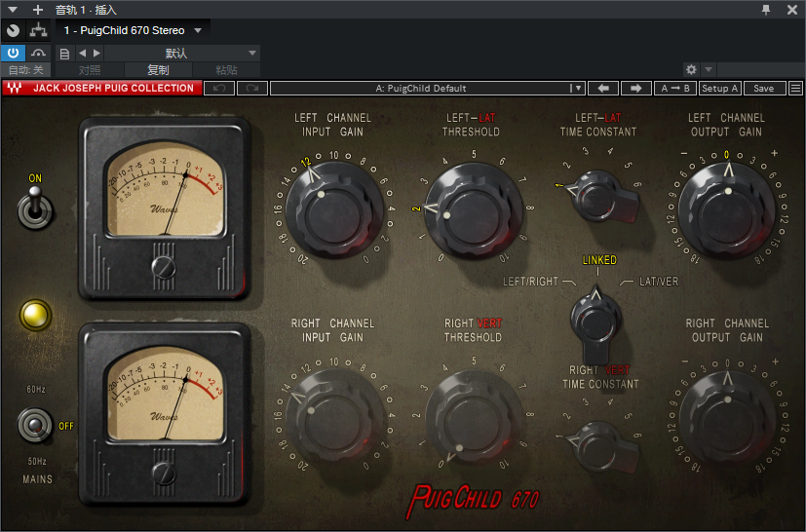Click the Left Channel Output Gain knob
This screenshot has height=532, width=806.
(727, 209)
